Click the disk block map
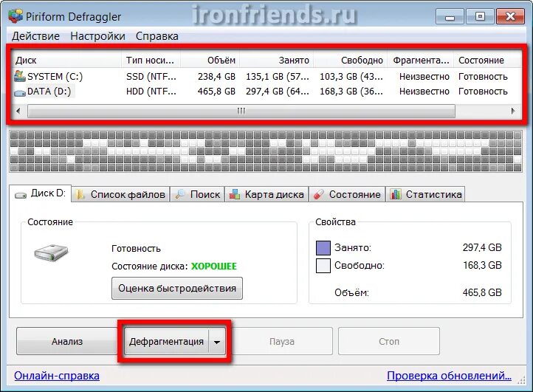The width and height of the screenshot is (533, 392). (266, 151)
